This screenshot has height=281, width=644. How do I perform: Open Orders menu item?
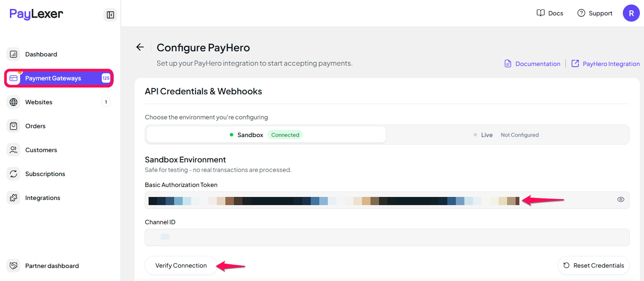(x=59, y=126)
